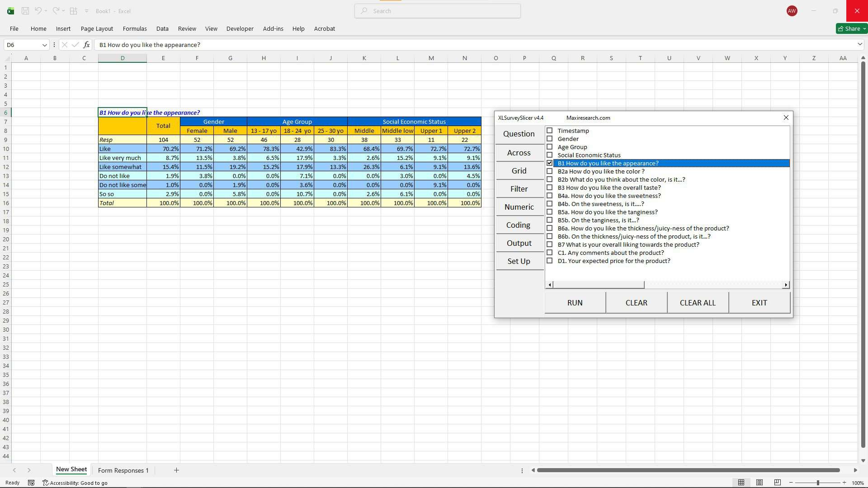Click the Share button
This screenshot has height=488, width=868.
click(x=851, y=28)
